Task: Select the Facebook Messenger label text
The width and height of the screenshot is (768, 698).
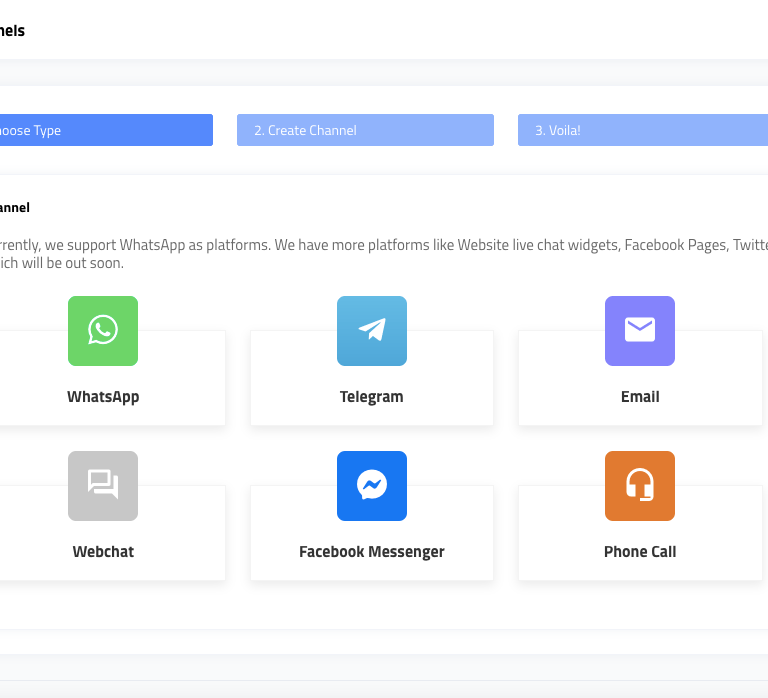Action: coord(372,552)
